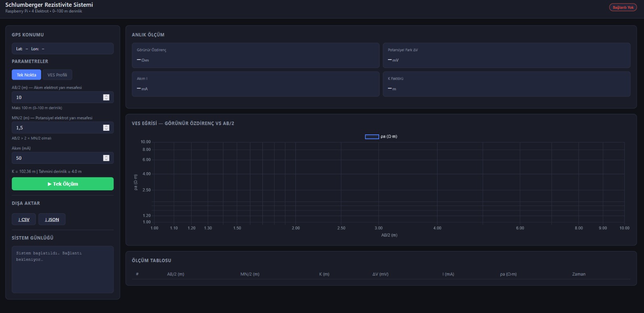Click the K Faktörü reading card
Screen dimensions: 644x313
pyautogui.click(x=506, y=84)
